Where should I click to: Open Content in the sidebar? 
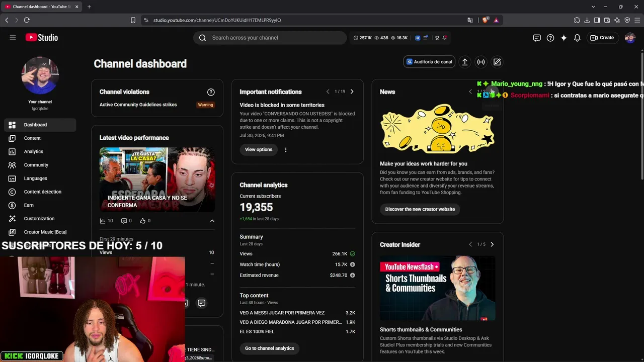click(40, 138)
